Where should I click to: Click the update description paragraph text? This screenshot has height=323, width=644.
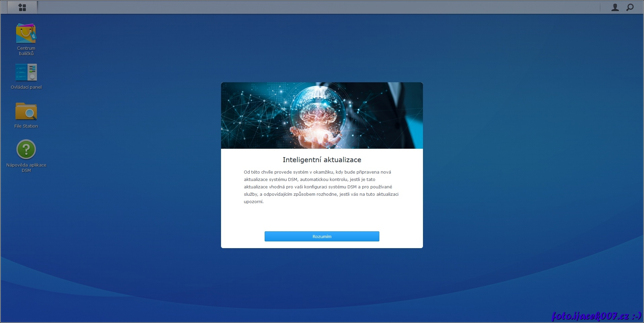321,187
